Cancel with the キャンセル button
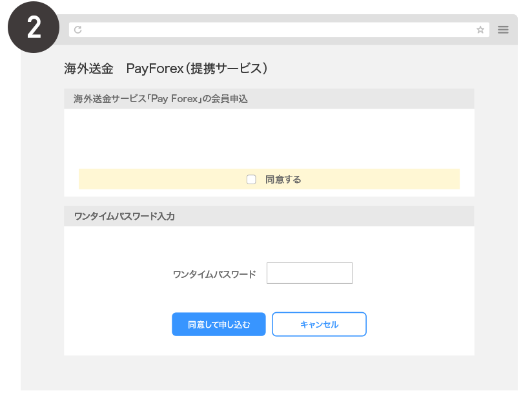 click(x=319, y=324)
